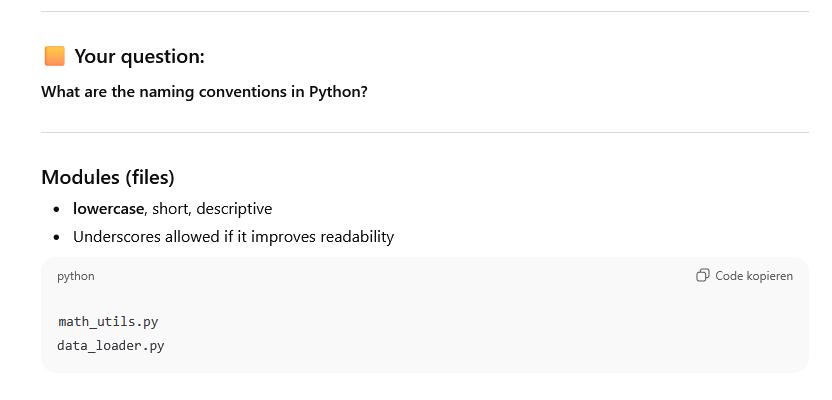Click the text short, descriptive
The height and width of the screenshot is (400, 832).
[212, 209]
